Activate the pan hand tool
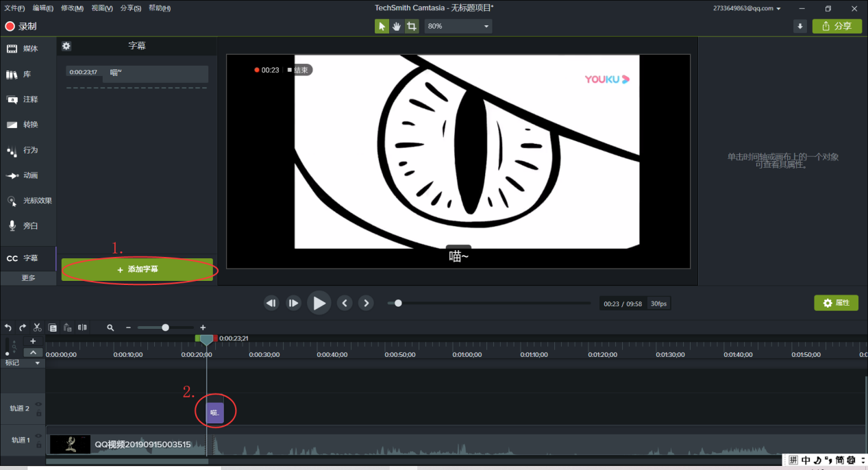868x470 pixels. pyautogui.click(x=397, y=26)
